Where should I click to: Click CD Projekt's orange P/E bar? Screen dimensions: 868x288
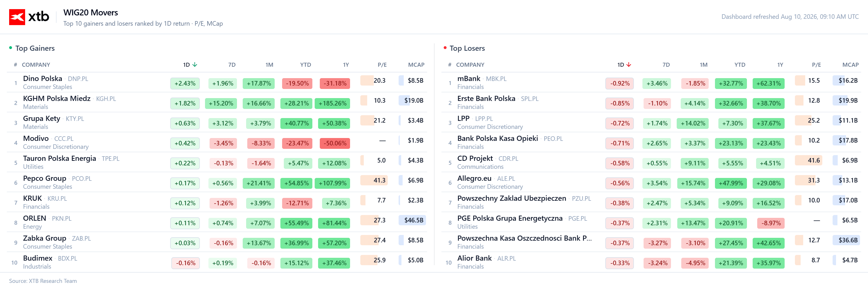[808, 160]
